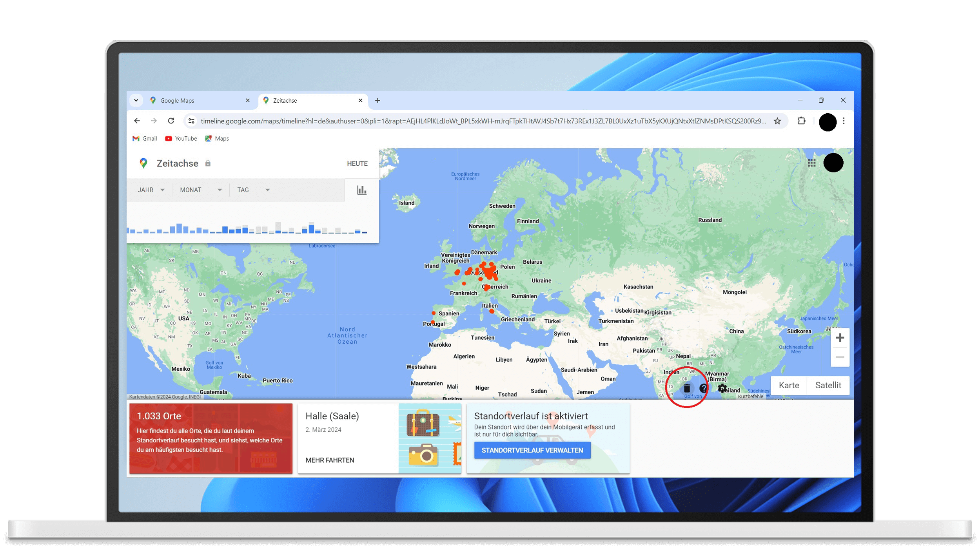Click the Google Maps pin logo by Zeitachse
980x547 pixels.
(143, 163)
